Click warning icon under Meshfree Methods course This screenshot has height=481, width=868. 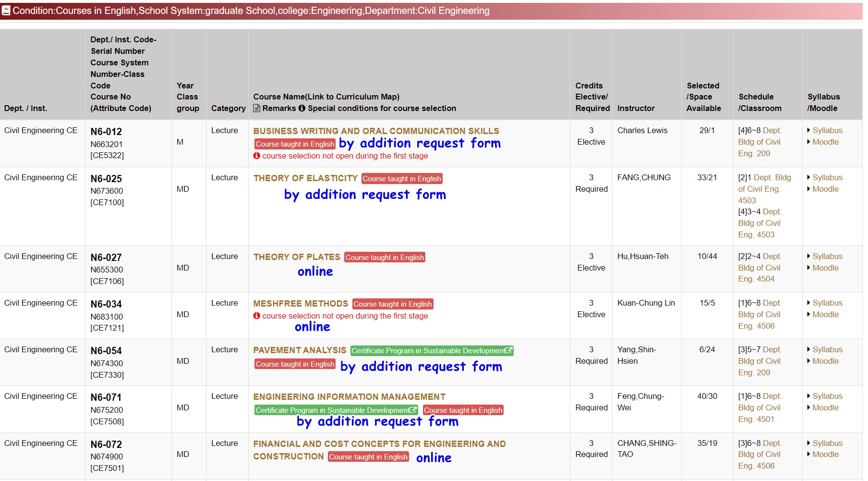[257, 316]
